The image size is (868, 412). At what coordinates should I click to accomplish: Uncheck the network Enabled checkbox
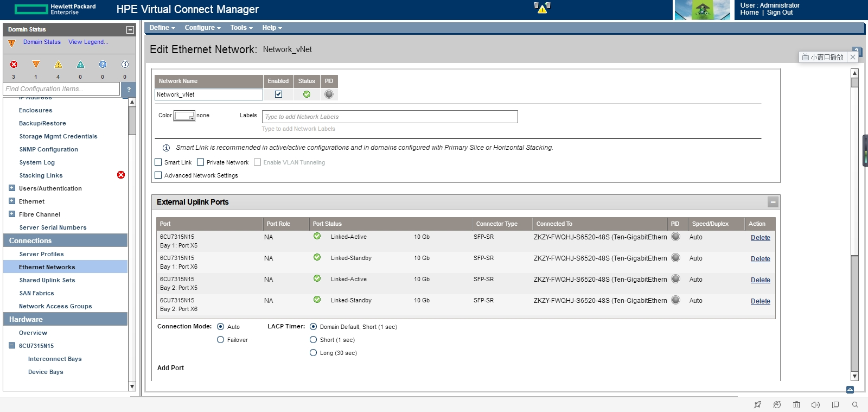pos(278,94)
